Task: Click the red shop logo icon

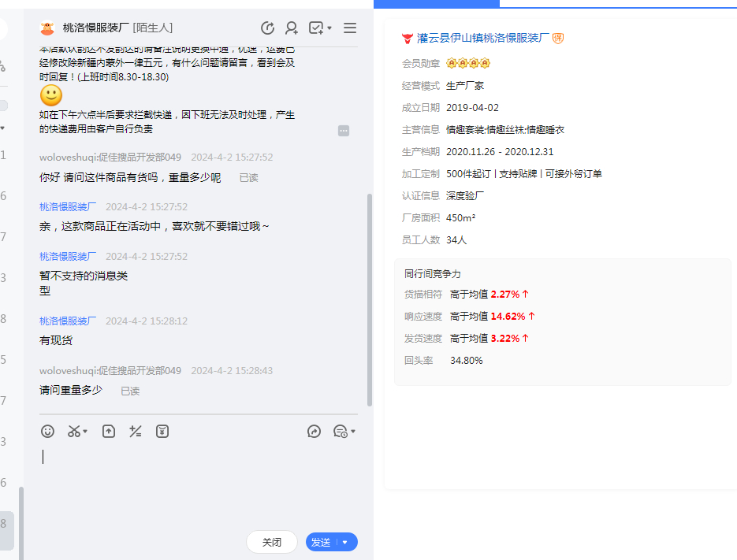Action: pyautogui.click(x=408, y=39)
